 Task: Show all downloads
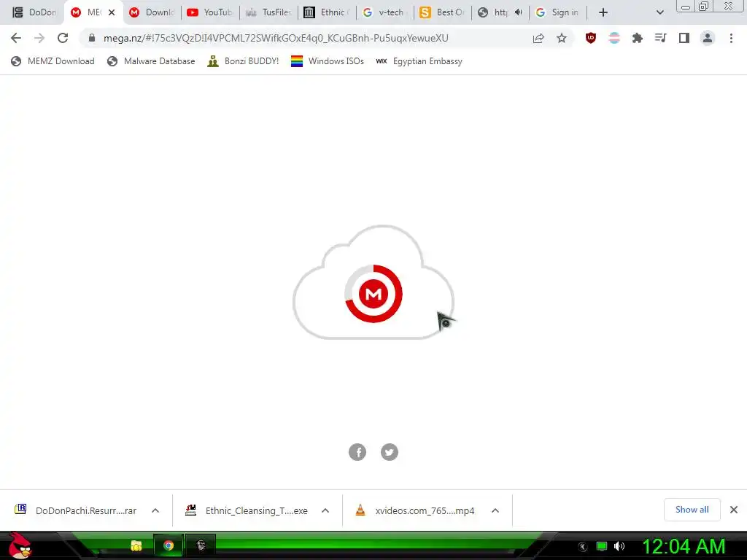click(x=692, y=510)
